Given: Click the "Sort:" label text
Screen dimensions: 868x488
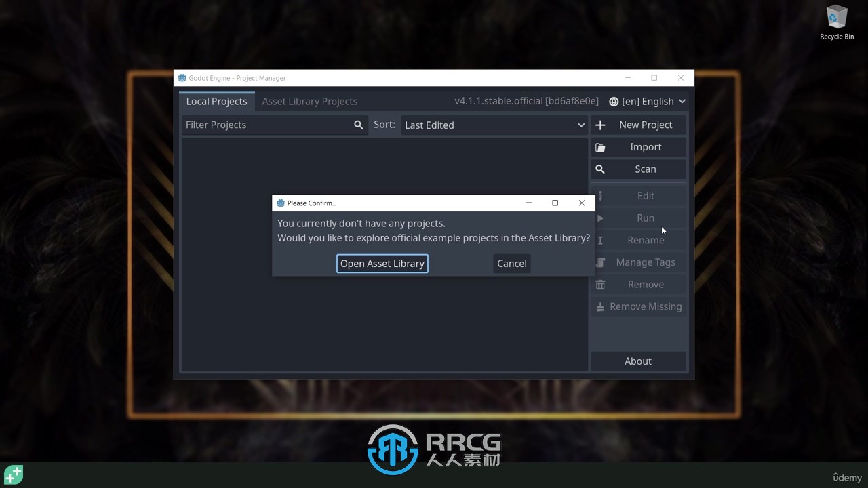Looking at the screenshot, I should click(384, 125).
